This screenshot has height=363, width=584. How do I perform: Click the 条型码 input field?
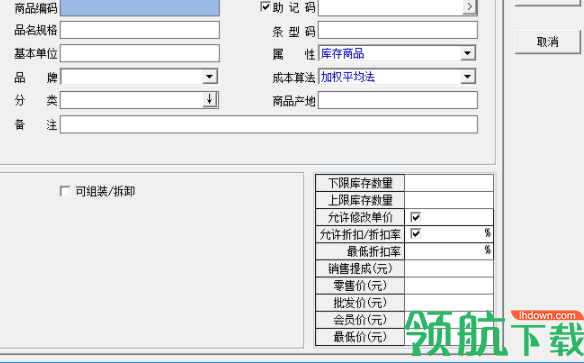pos(398,30)
